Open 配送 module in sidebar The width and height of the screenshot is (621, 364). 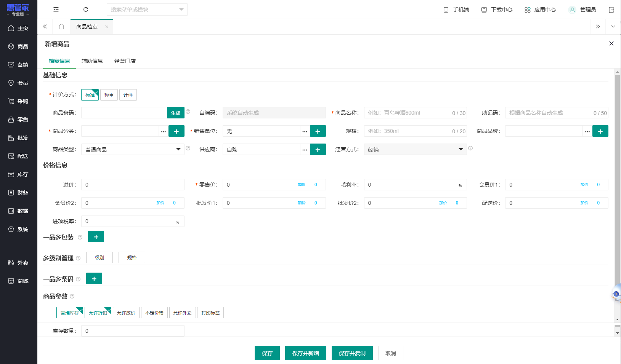(18, 156)
